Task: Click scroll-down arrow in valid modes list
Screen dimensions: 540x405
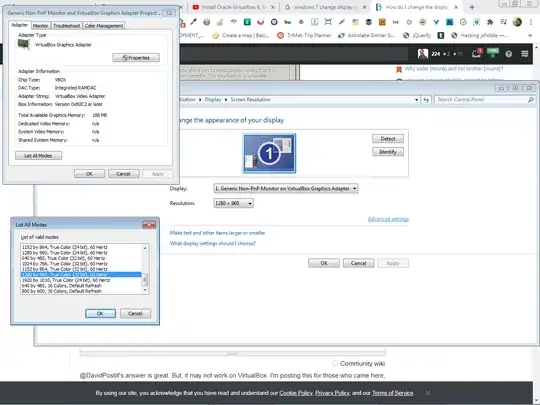Action: 145,290
